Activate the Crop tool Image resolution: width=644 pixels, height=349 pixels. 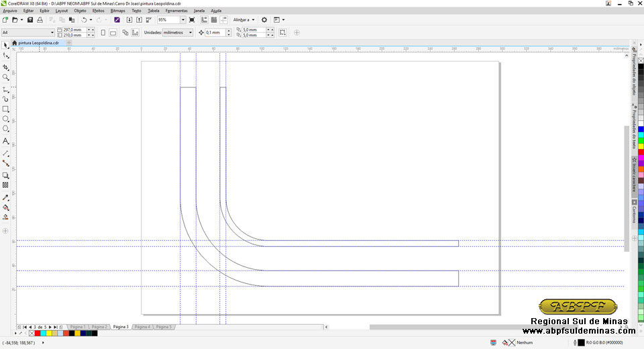tap(6, 67)
